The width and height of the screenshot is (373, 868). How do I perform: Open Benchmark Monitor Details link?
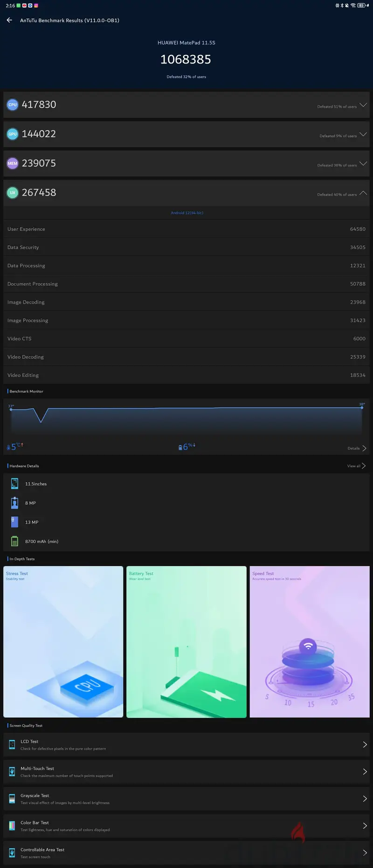(x=353, y=448)
